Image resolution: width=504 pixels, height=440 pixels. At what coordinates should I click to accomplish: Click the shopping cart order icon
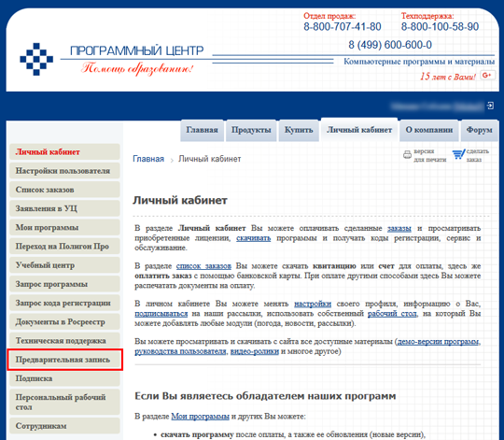click(458, 154)
